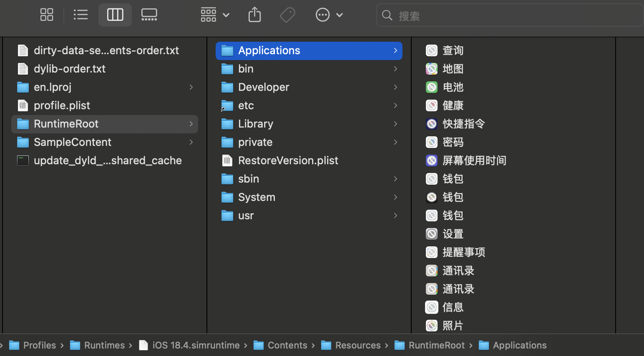Viewport: 644px width, 356px height.
Task: Go to Runtimes in path bar
Action: pos(104,345)
